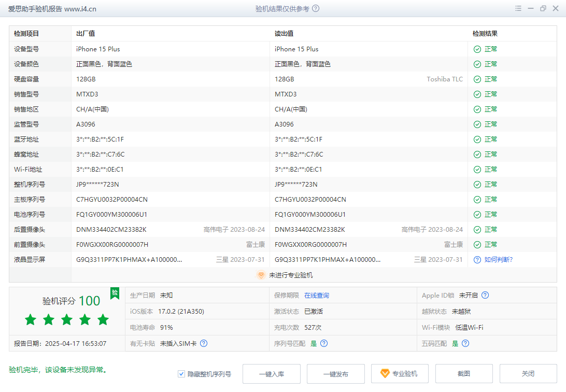Viewport: 566px width, 392px height.
Task: Click factory serial C7HGYU0032P00004CN
Action: pyautogui.click(x=112, y=200)
